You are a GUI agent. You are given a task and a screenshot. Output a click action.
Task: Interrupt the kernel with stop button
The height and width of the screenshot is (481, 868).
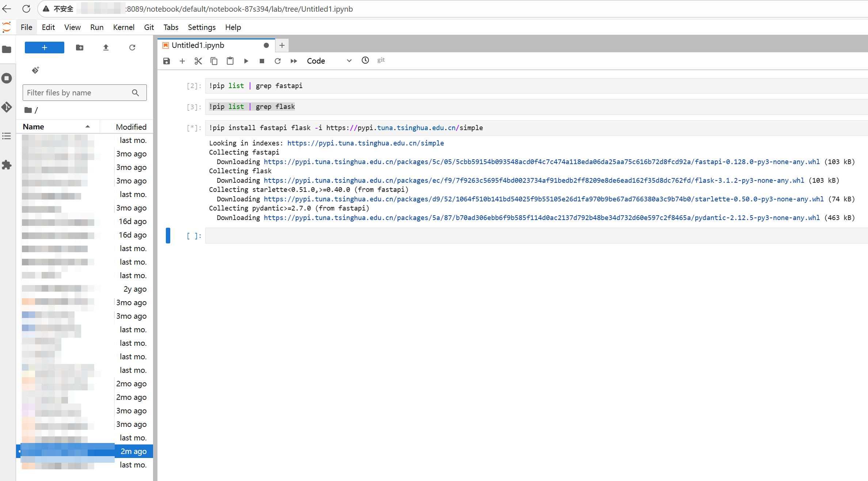262,61
